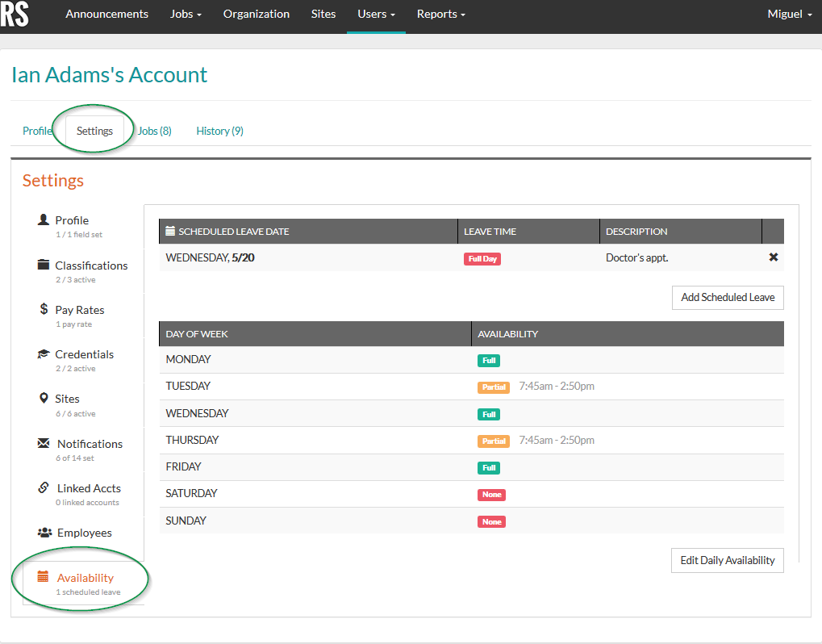Click Saturday's red None badge
Viewport: 822px width, 644px height.
click(492, 495)
